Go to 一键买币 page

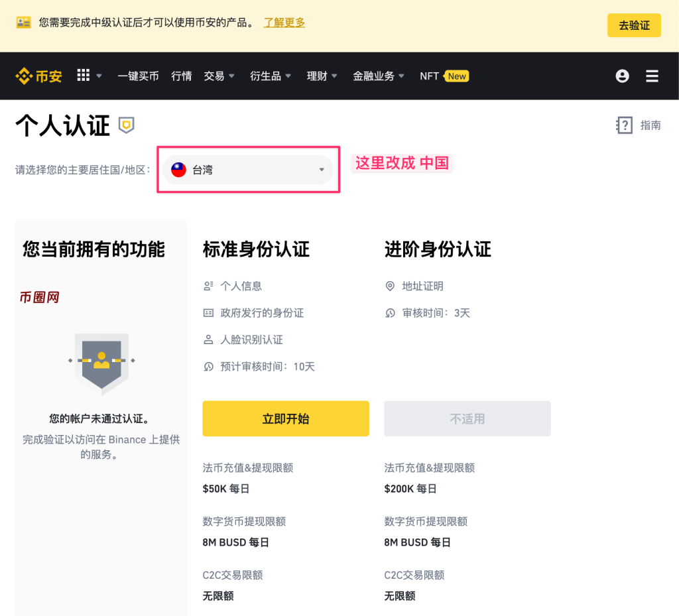click(138, 76)
